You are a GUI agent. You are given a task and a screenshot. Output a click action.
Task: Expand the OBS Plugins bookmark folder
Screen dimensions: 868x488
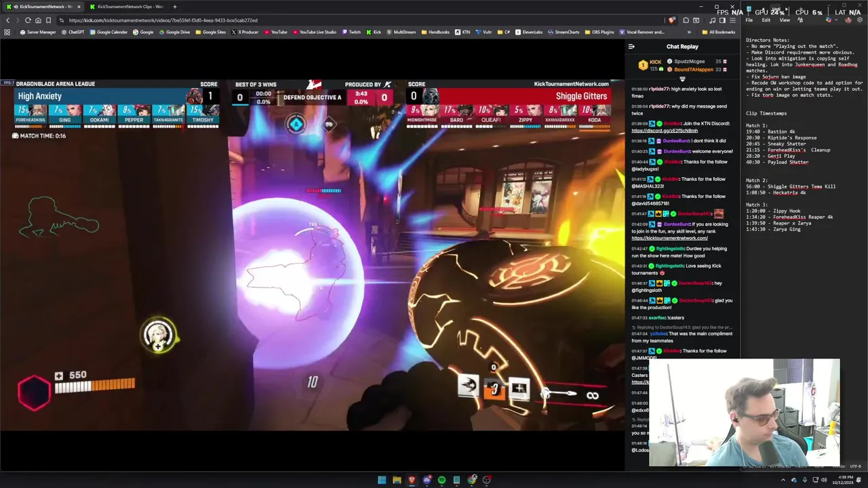599,32
